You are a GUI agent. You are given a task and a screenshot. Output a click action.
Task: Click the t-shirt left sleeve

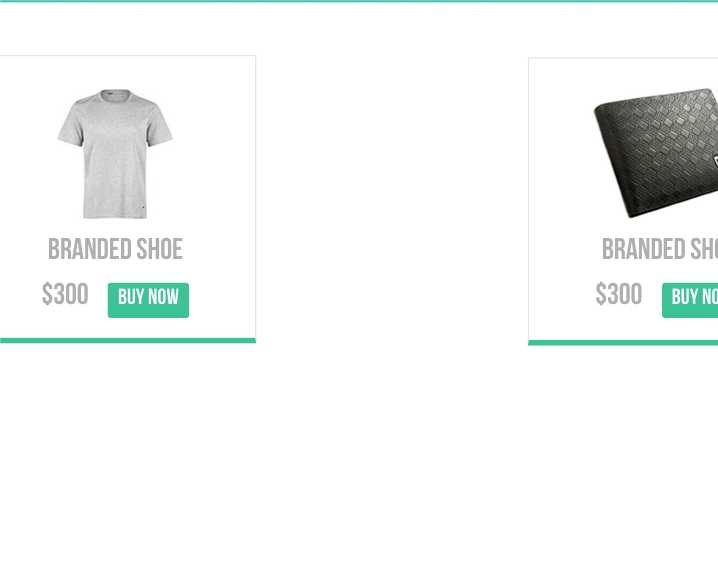point(71,121)
